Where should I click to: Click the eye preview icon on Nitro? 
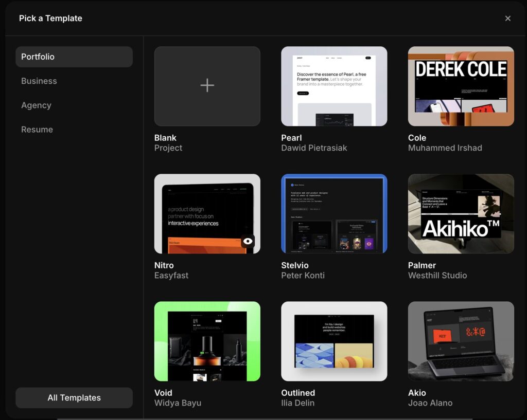[x=248, y=241]
